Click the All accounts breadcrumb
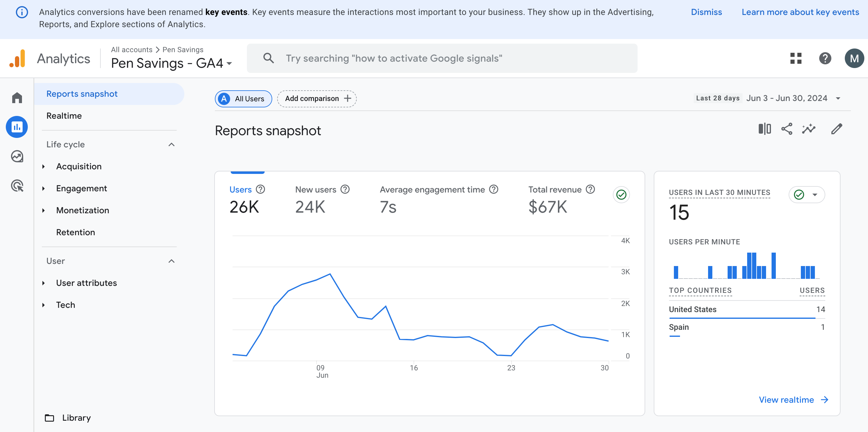The image size is (868, 432). pyautogui.click(x=132, y=50)
